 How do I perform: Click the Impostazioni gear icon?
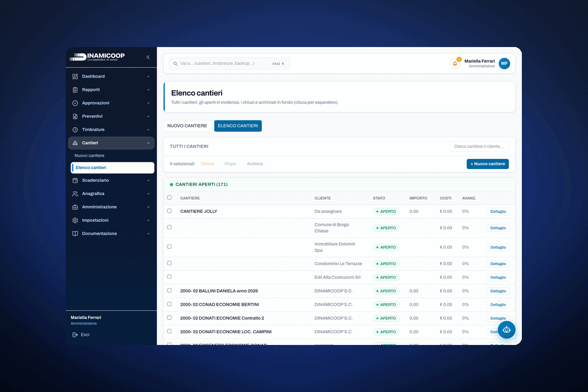pos(75,220)
